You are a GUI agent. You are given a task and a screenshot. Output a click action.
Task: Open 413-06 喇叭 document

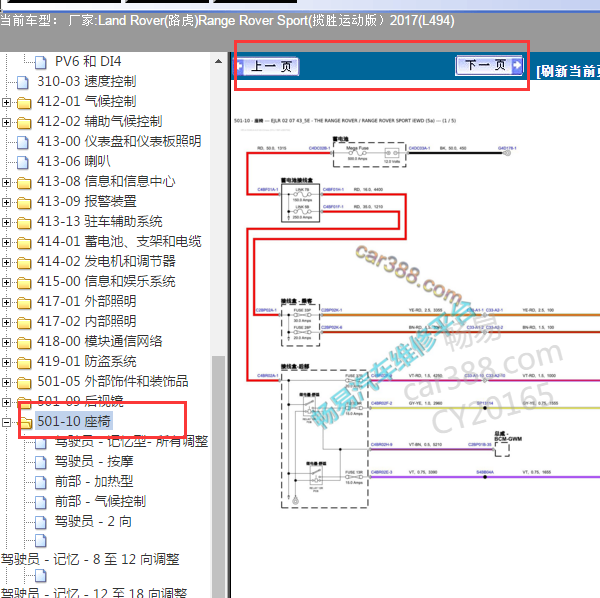click(x=74, y=161)
